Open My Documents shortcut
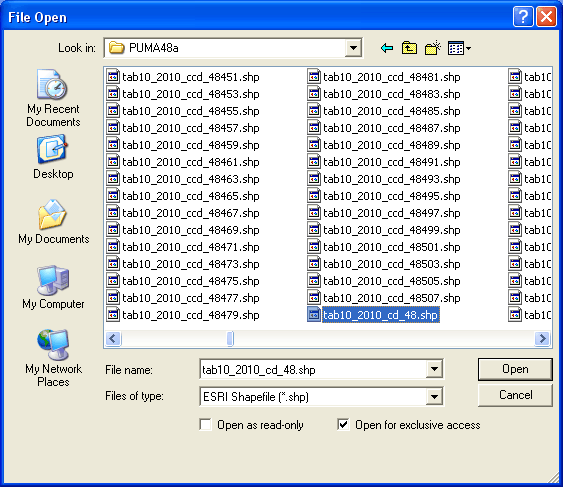Screen dimensions: 563x487 (x=53, y=222)
